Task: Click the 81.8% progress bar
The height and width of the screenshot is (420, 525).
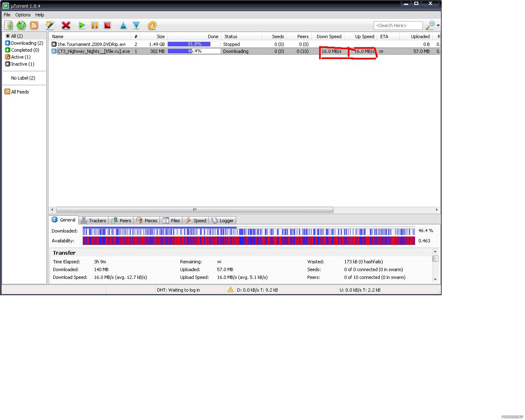Action: point(194,44)
